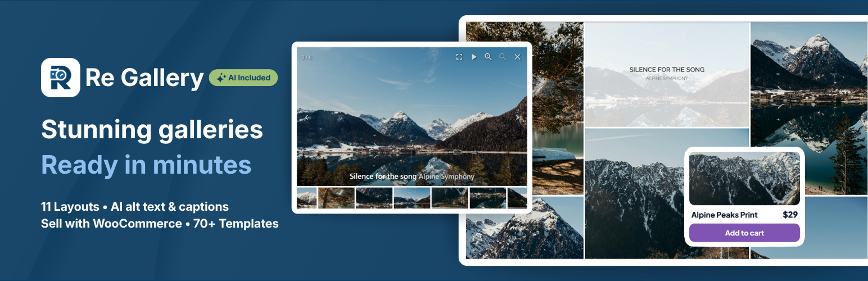Select the second lightbox thumbnail with tree
The width and height of the screenshot is (868, 281).
point(336,198)
